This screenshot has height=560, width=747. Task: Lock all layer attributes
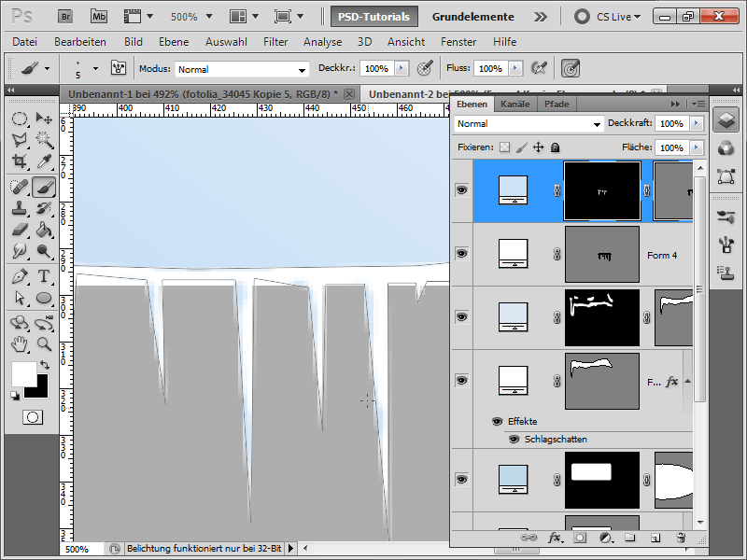[x=555, y=147]
